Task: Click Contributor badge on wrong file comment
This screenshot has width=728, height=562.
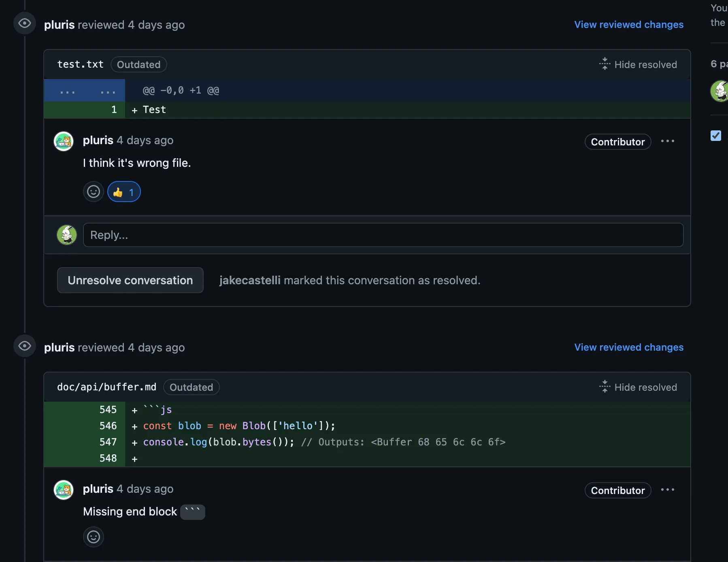Action: pos(618,142)
